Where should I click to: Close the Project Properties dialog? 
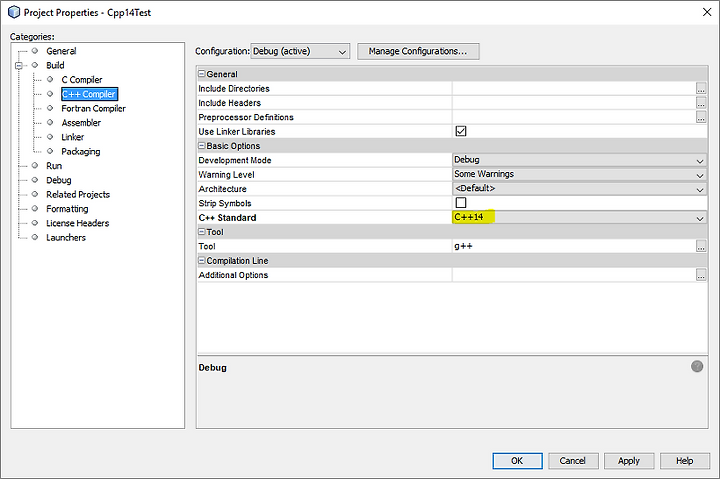click(x=707, y=12)
